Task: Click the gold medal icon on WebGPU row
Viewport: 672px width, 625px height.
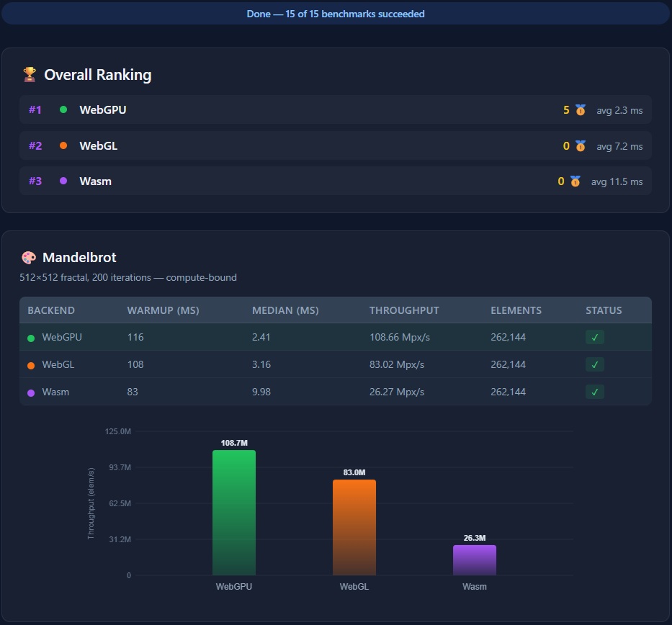Action: tap(579, 109)
